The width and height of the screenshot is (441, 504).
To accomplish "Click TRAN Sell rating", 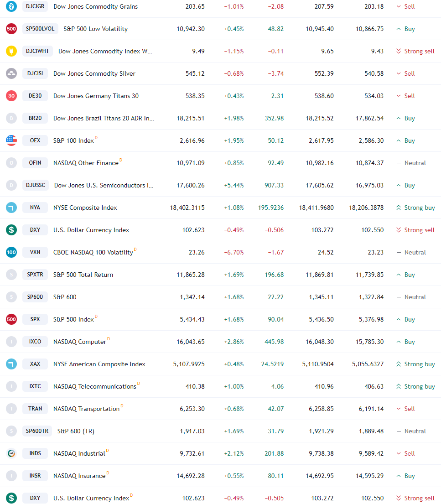I will pos(405,409).
